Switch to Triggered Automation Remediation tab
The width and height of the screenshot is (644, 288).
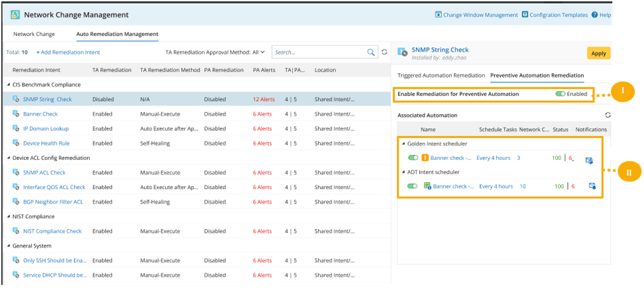441,75
